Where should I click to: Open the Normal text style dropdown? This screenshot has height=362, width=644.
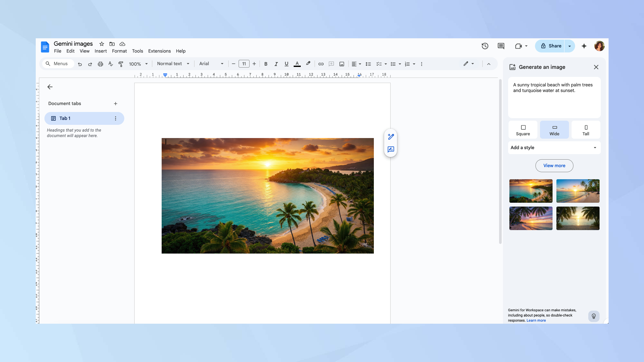coord(173,64)
